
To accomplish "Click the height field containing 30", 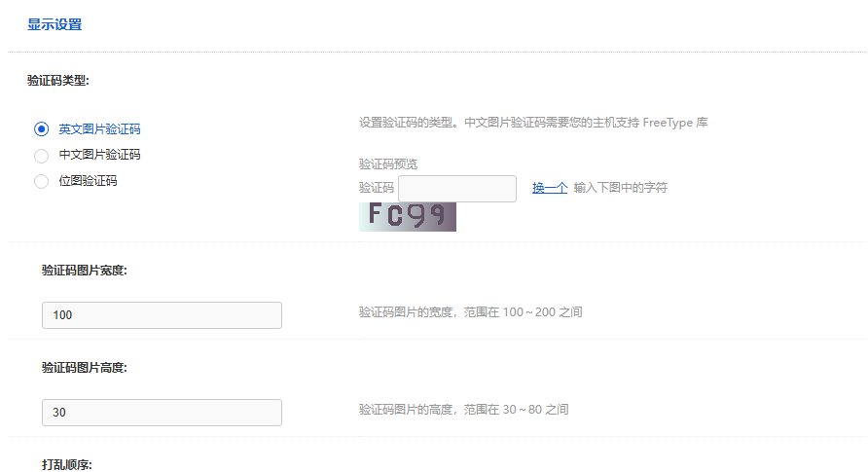I will pos(162,413).
